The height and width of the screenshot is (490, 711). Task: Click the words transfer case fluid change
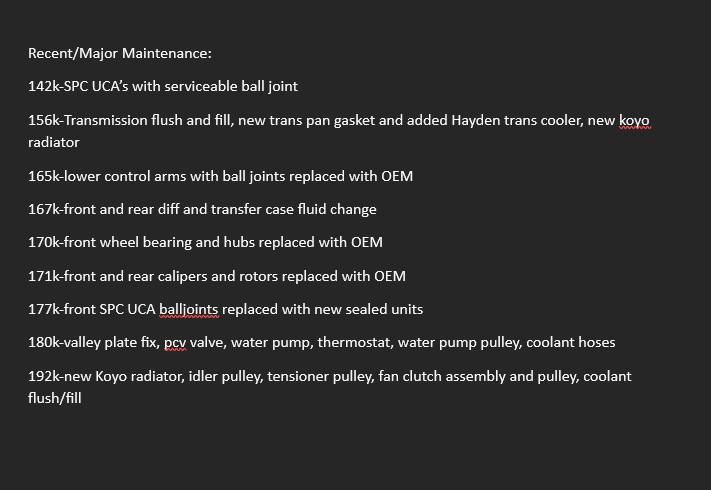293,209
